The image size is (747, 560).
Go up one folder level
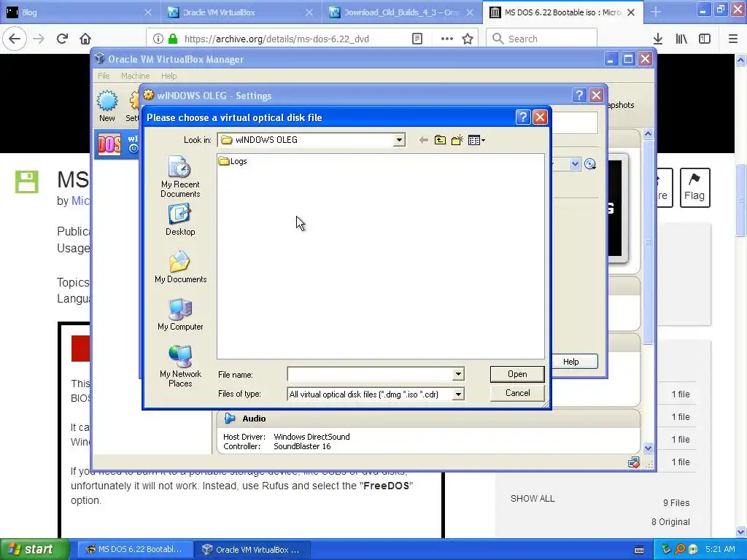click(440, 140)
